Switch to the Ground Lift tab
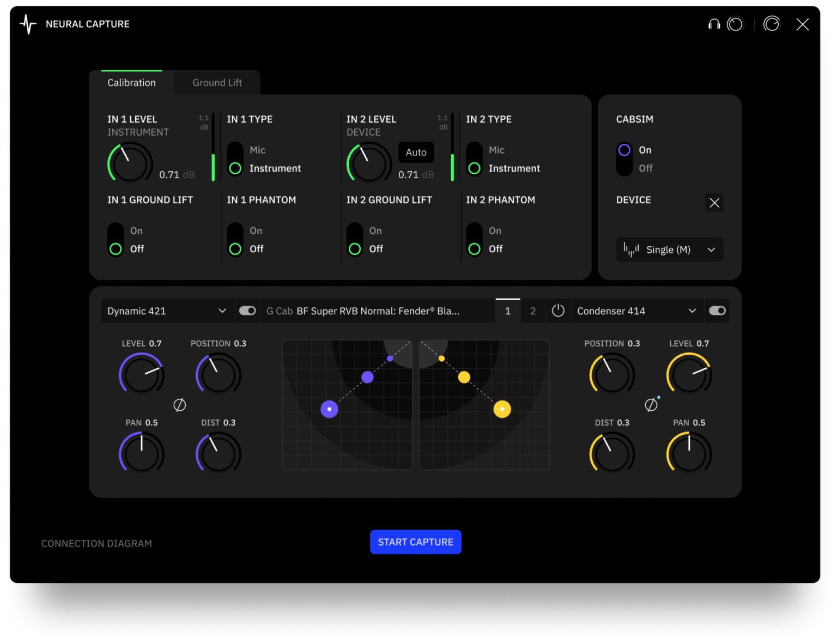The height and width of the screenshot is (644, 837). [x=216, y=82]
